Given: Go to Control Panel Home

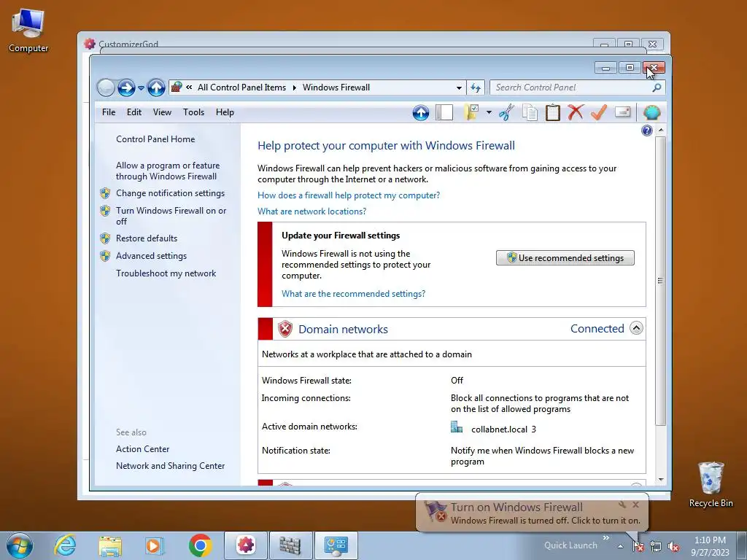Looking at the screenshot, I should tap(155, 139).
